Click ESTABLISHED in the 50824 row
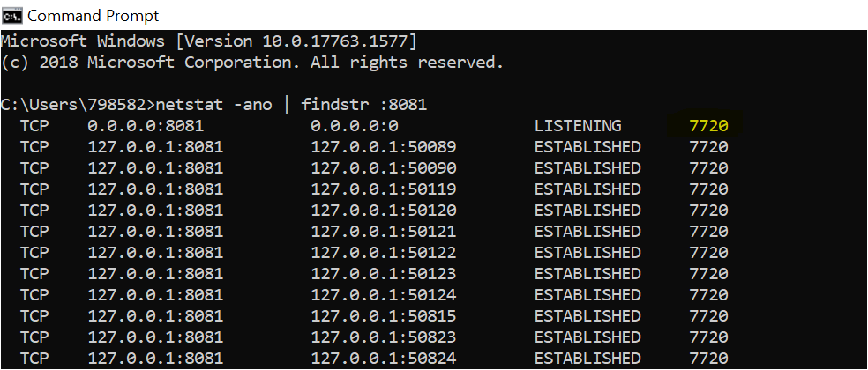Viewport: 868px width, 370px height. [x=587, y=358]
